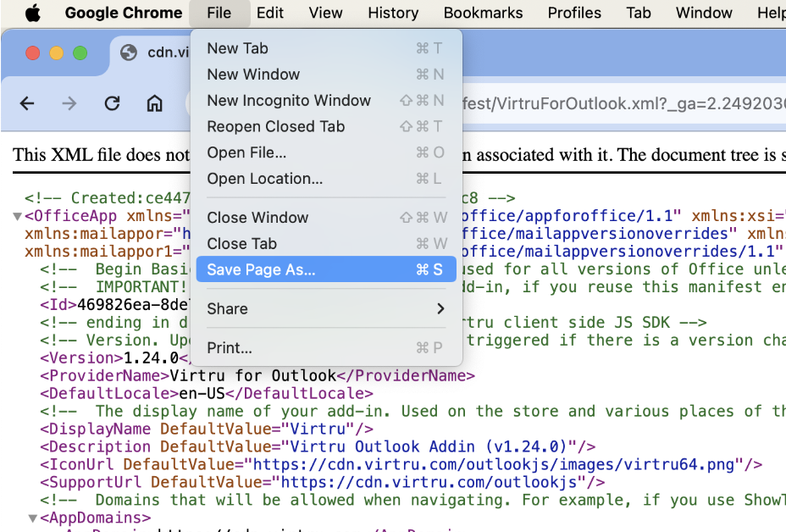Collapse the AppDomains XML node

[x=32, y=518]
